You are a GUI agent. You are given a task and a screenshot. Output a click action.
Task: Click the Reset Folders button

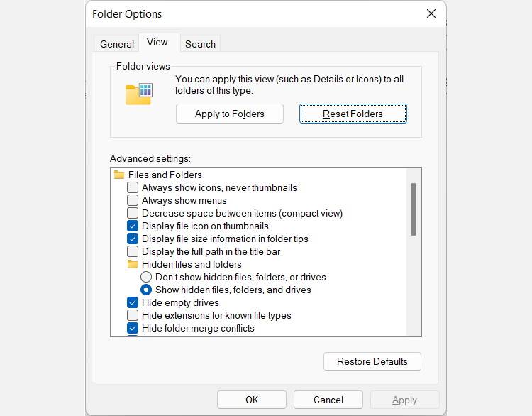(x=353, y=114)
